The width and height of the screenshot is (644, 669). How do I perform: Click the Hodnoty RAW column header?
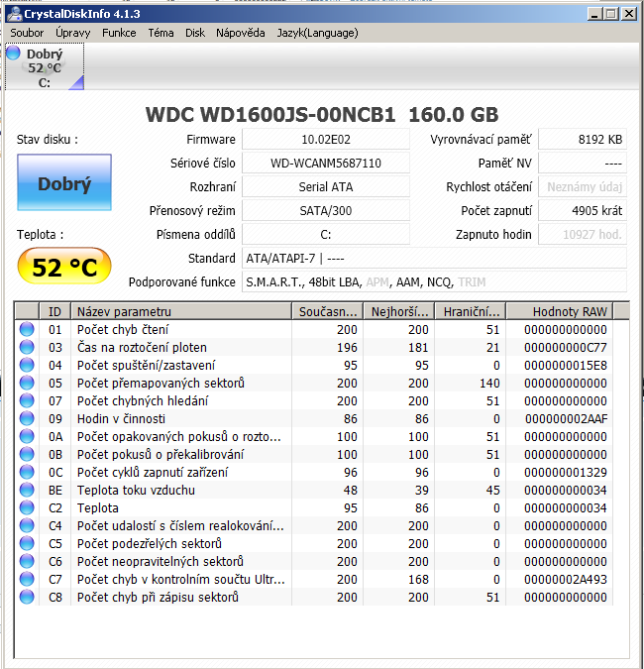tap(560, 311)
